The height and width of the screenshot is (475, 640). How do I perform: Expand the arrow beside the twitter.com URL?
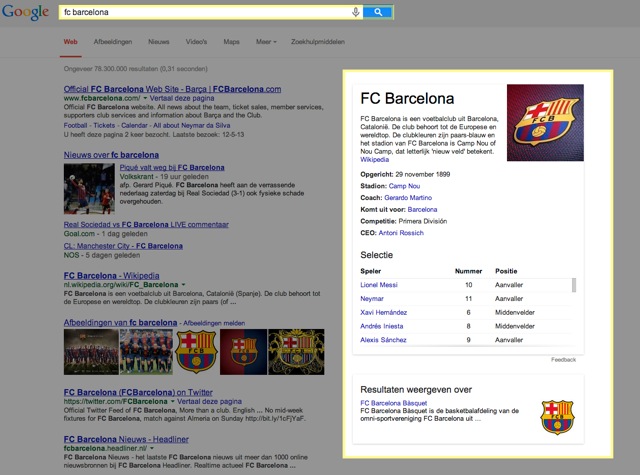pyautogui.click(x=172, y=402)
